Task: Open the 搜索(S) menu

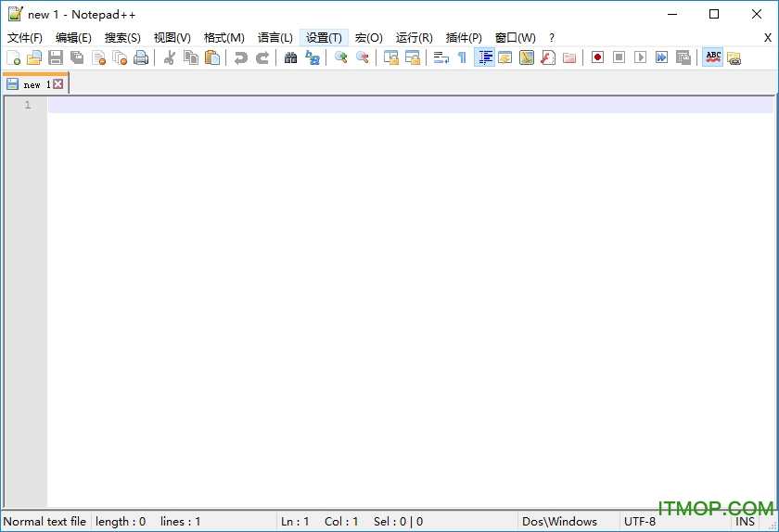Action: [x=122, y=38]
